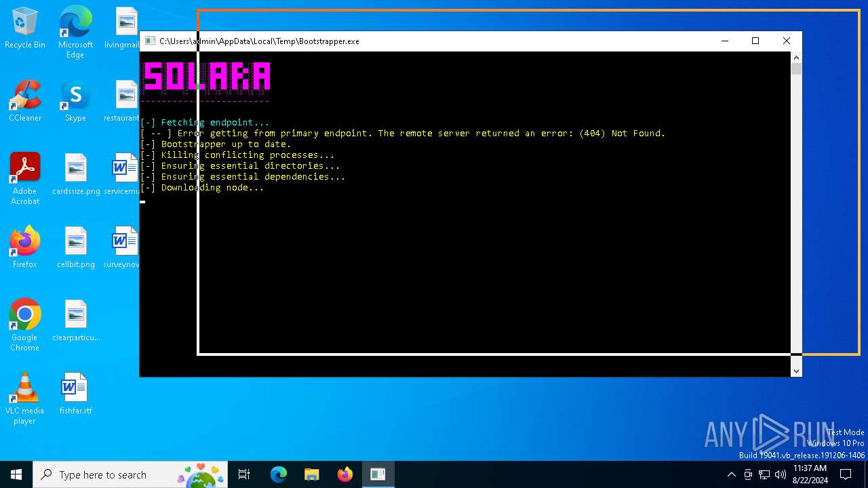The width and height of the screenshot is (868, 488).
Task: Open the Adobe Acrobat desktop shortcut
Action: pos(25,179)
